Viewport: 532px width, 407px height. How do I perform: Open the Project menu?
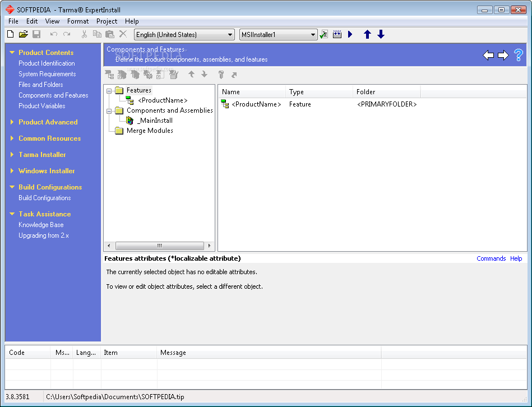[107, 21]
